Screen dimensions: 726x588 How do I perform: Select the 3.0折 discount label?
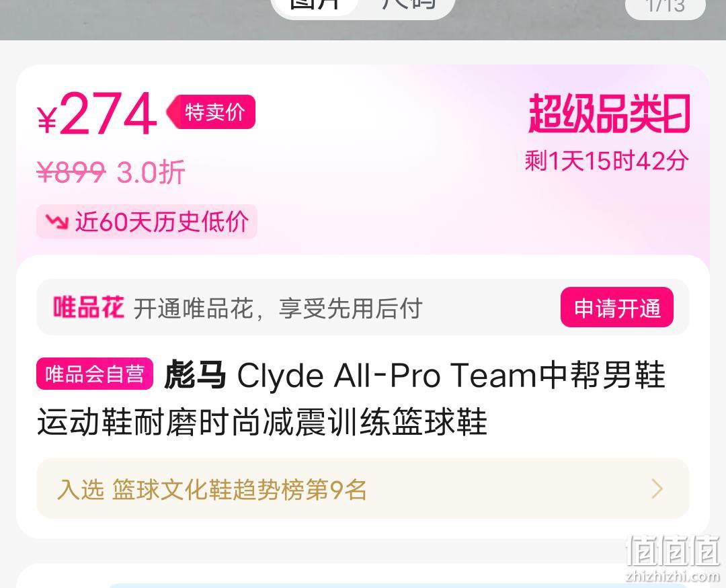tap(151, 172)
